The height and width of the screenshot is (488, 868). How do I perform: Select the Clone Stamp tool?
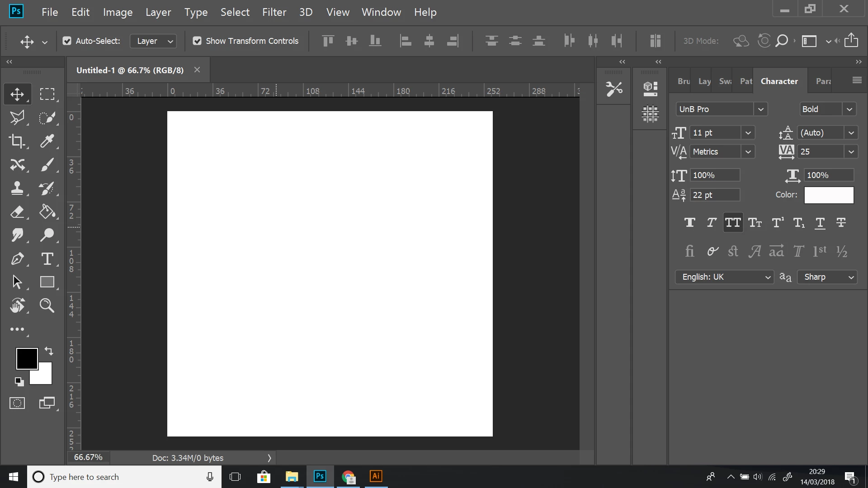pyautogui.click(x=17, y=188)
